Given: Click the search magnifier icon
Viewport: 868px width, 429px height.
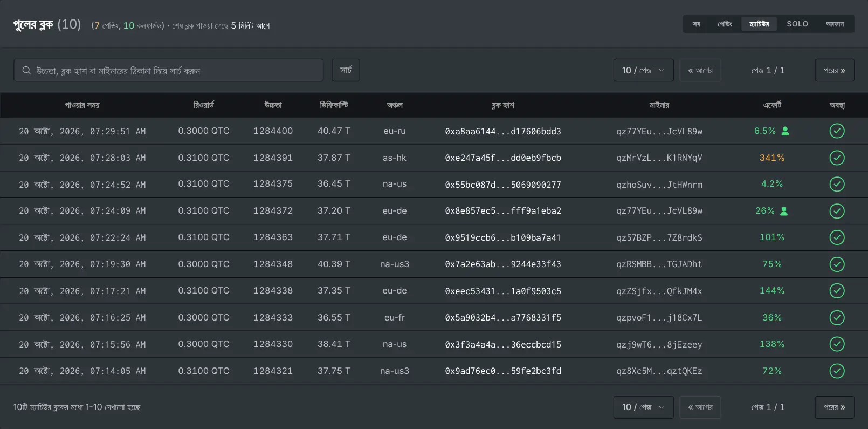Looking at the screenshot, I should [26, 71].
